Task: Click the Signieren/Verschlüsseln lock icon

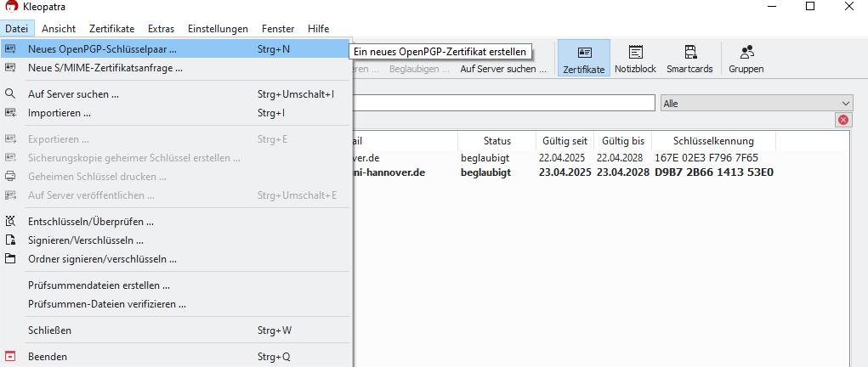Action: [10, 240]
